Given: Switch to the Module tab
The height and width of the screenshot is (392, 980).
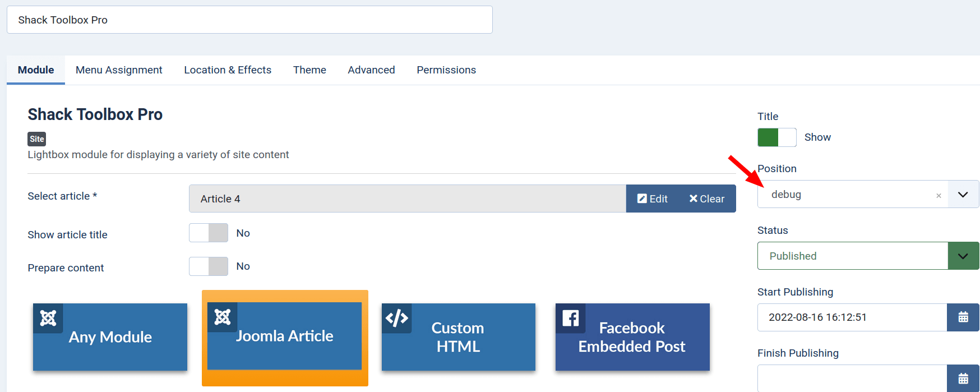Looking at the screenshot, I should (x=36, y=70).
